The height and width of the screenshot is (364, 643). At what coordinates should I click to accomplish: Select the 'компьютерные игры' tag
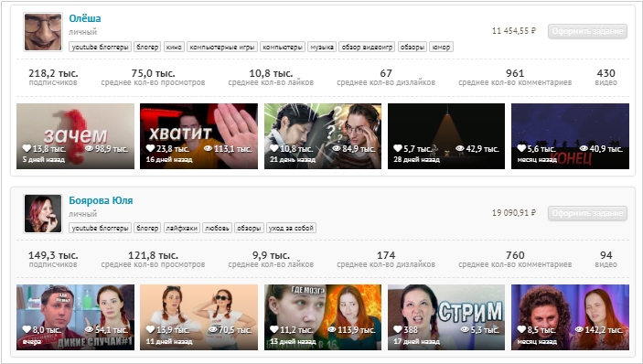tap(222, 48)
